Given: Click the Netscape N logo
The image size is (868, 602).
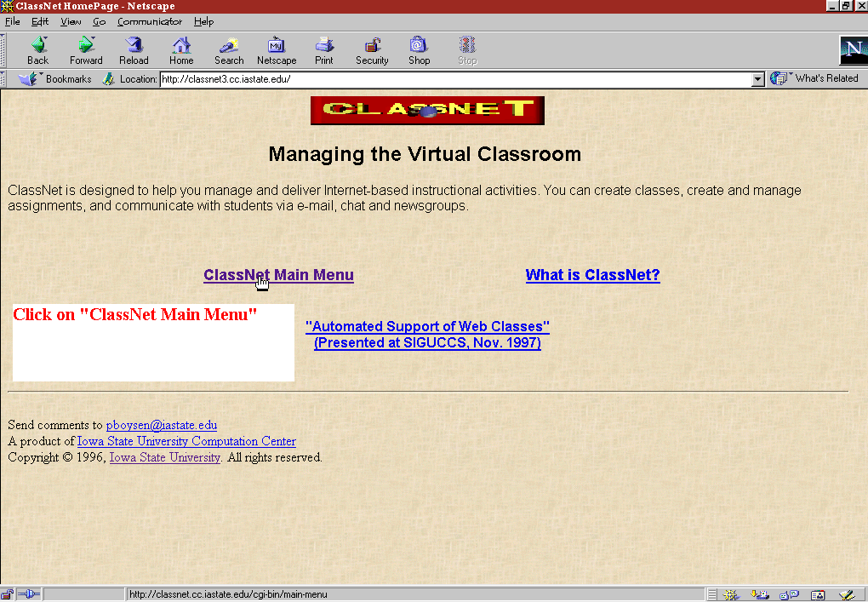Looking at the screenshot, I should tap(852, 50).
